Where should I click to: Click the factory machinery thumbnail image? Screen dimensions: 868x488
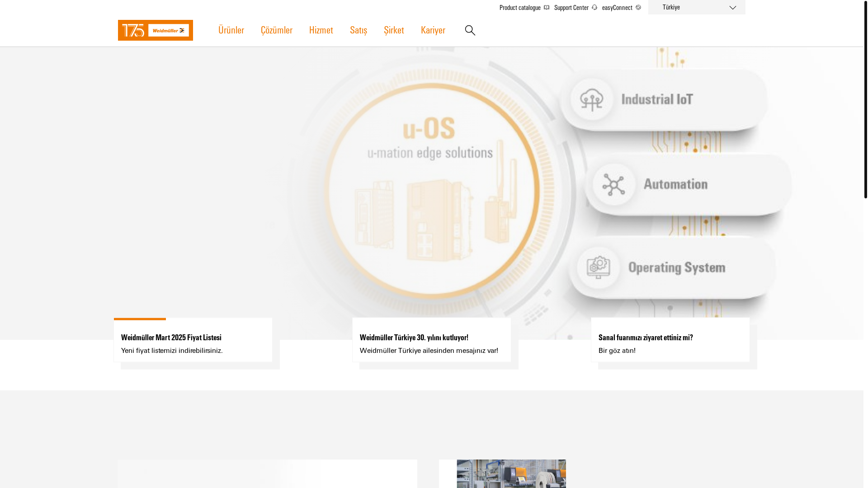[511, 474]
